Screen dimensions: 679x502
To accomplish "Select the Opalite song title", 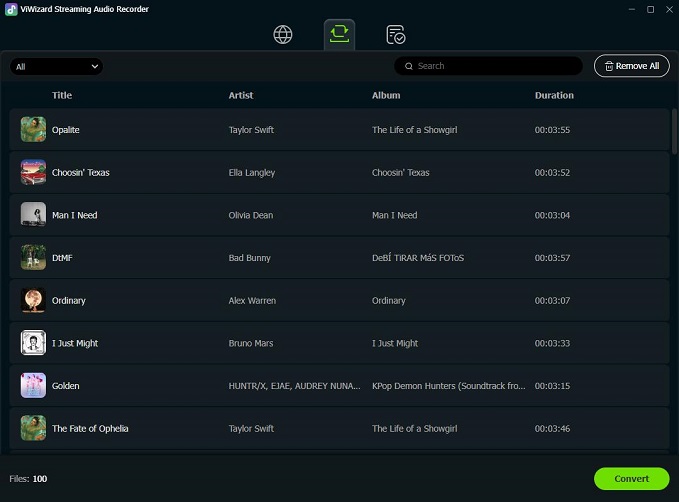I will tap(65, 130).
